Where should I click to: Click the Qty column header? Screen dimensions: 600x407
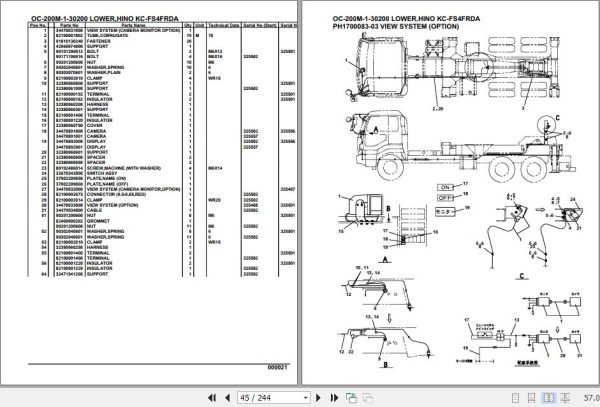188,25
